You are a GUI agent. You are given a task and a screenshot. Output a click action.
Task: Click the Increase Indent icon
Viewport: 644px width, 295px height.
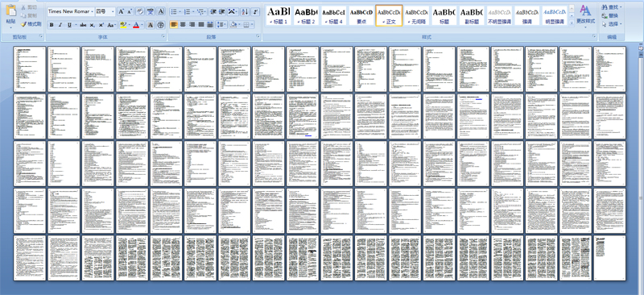(x=222, y=11)
